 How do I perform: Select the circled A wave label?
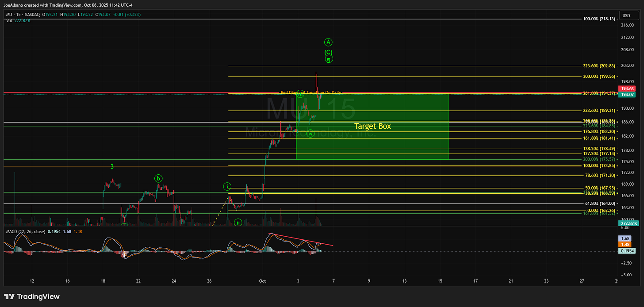point(328,42)
